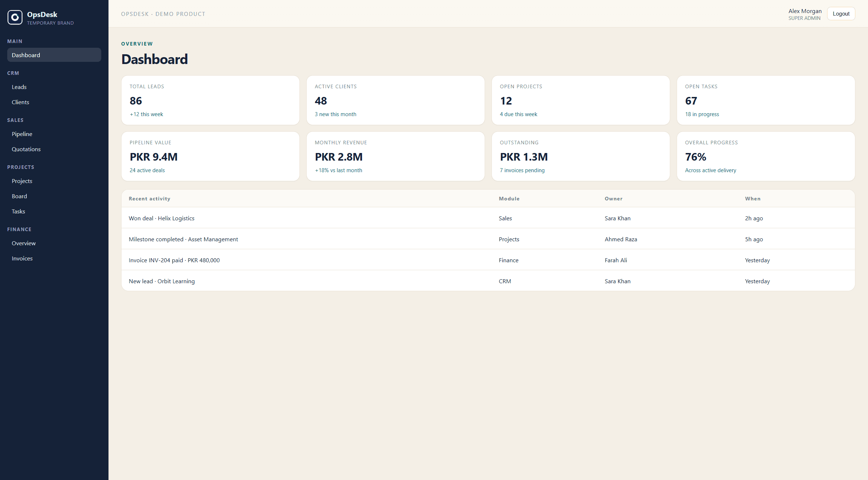This screenshot has width=868, height=480.
Task: Click the Module column header
Action: click(x=509, y=199)
